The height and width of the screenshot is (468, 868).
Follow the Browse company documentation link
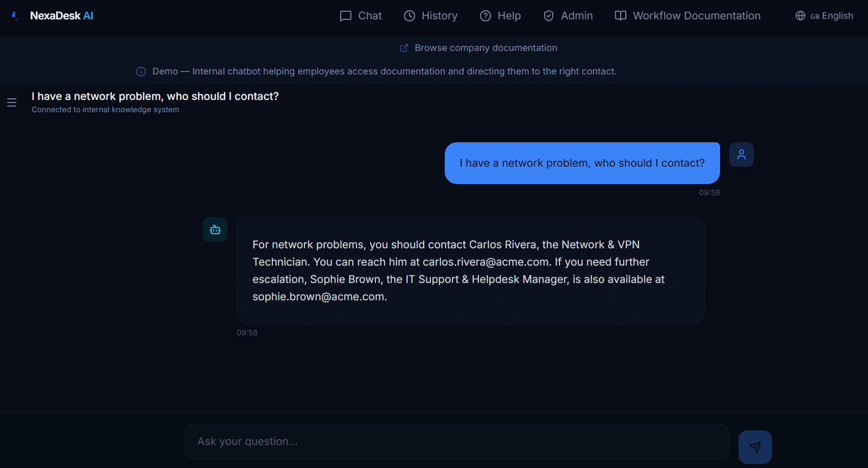click(486, 48)
